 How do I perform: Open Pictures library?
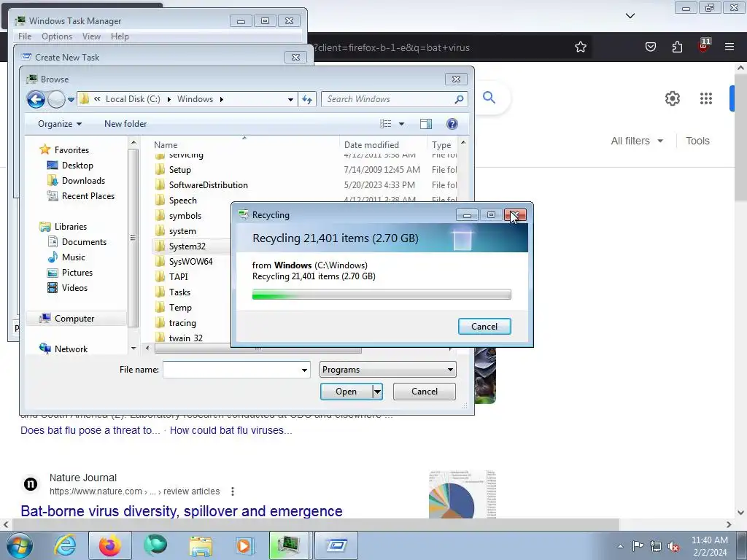click(x=77, y=273)
